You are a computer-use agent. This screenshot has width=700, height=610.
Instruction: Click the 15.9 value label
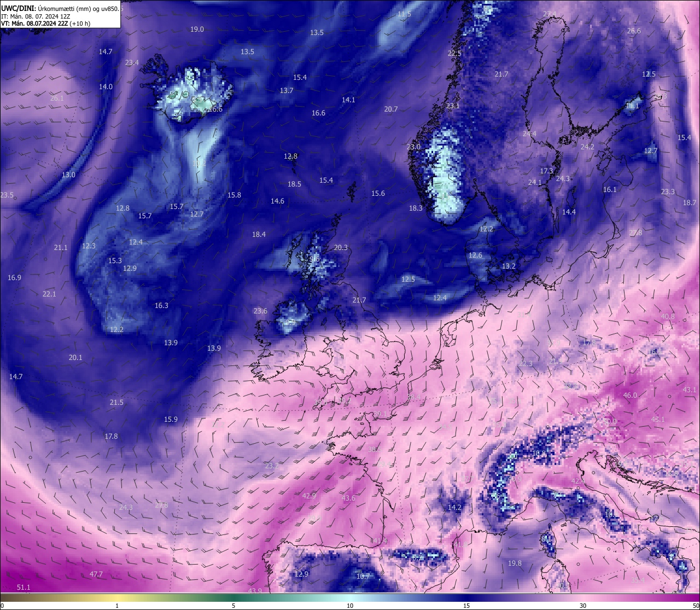click(171, 419)
